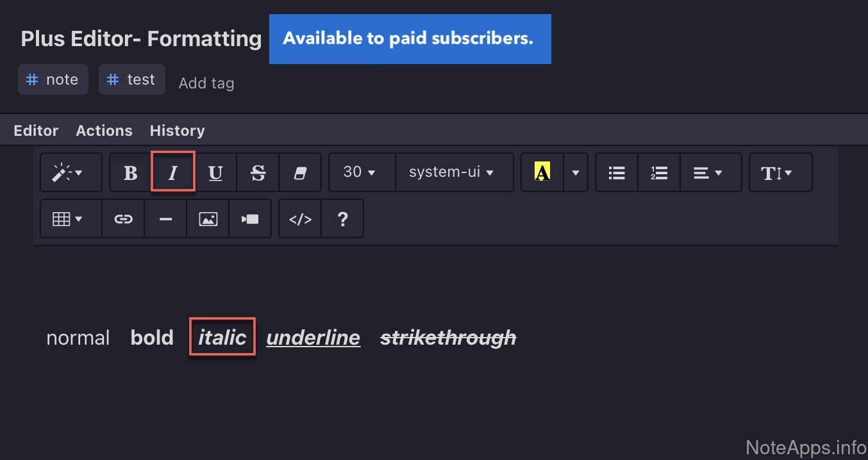Insert an unordered bullet list
868x460 pixels.
pos(617,172)
